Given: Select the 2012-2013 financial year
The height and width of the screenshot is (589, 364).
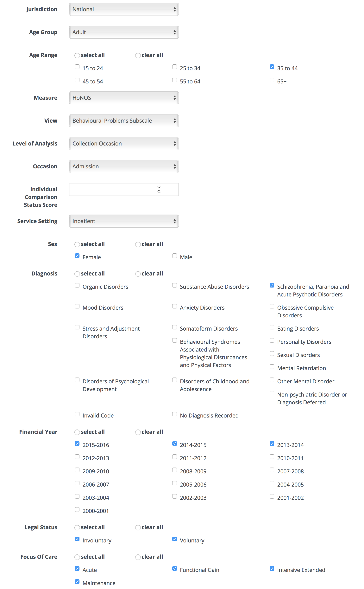Looking at the screenshot, I should (x=77, y=457).
